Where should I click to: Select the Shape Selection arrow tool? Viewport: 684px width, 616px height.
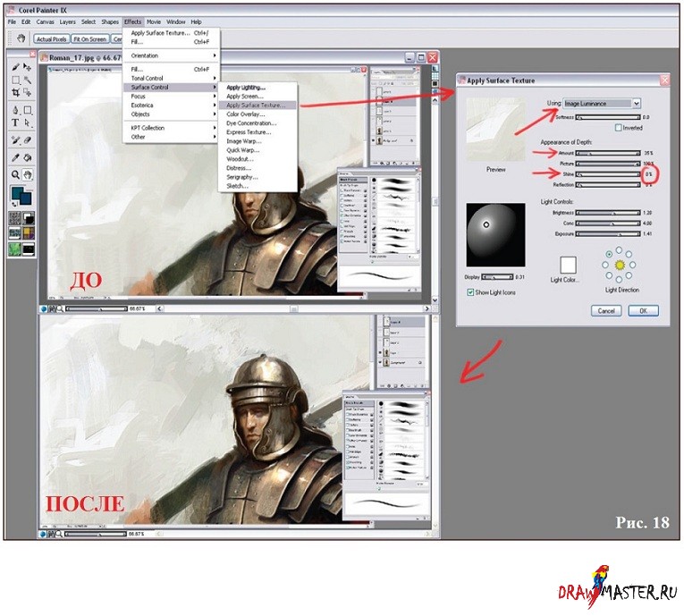28,122
